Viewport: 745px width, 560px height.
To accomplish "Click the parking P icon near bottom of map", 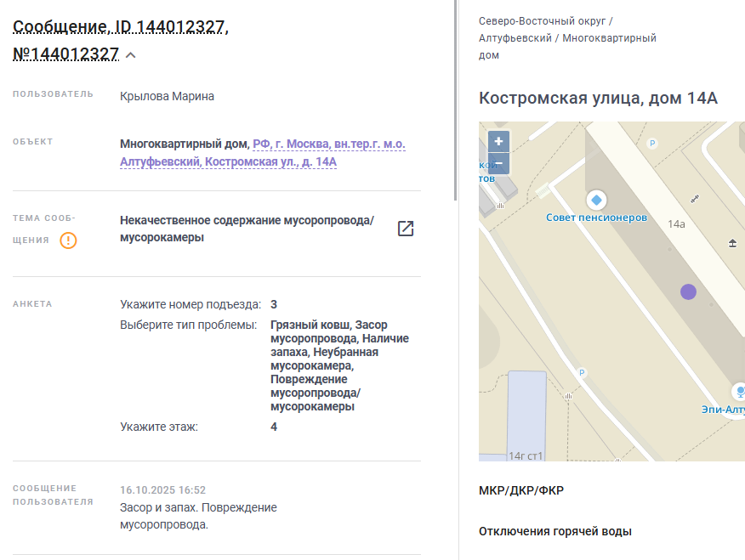I will [582, 372].
